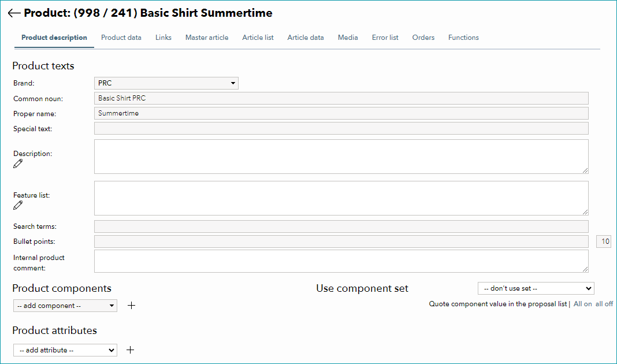Click the Common noun input field
The image size is (617, 364).
pyautogui.click(x=341, y=98)
